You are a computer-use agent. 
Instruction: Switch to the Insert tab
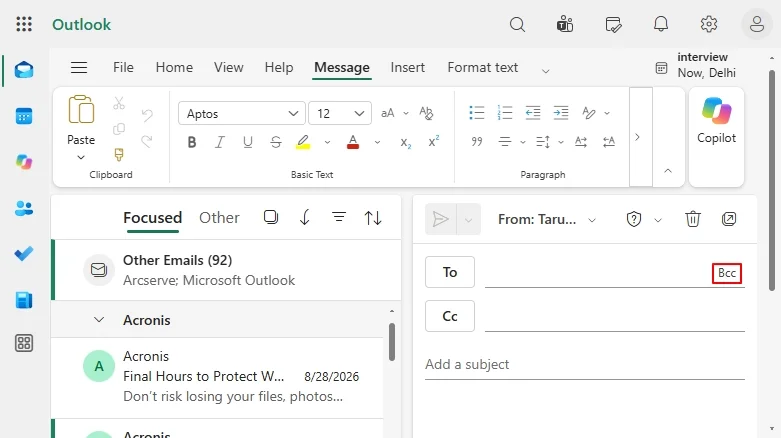click(407, 67)
